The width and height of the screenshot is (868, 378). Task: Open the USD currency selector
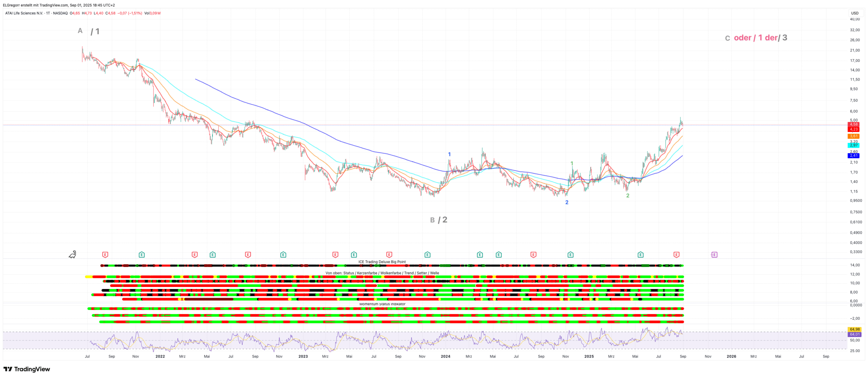pyautogui.click(x=854, y=13)
